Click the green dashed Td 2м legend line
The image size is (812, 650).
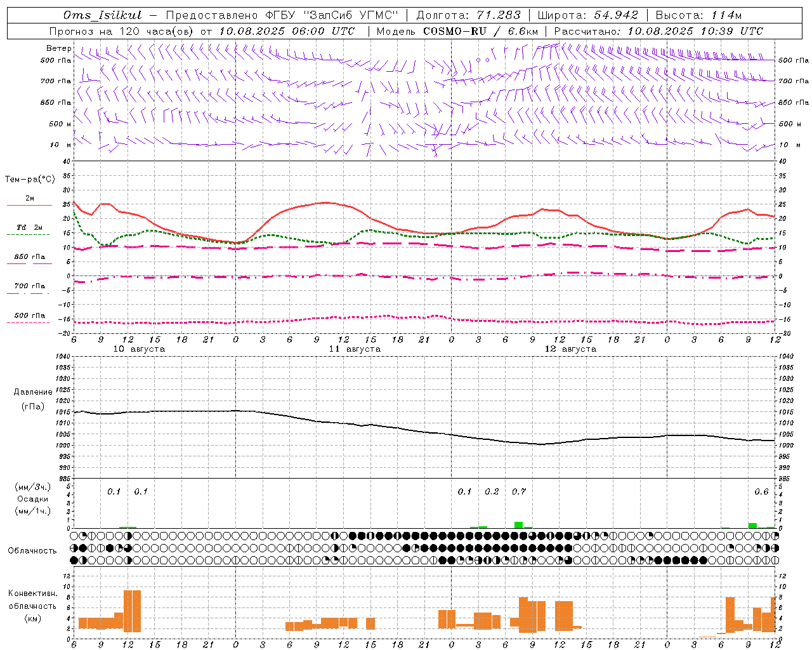[x=29, y=234]
